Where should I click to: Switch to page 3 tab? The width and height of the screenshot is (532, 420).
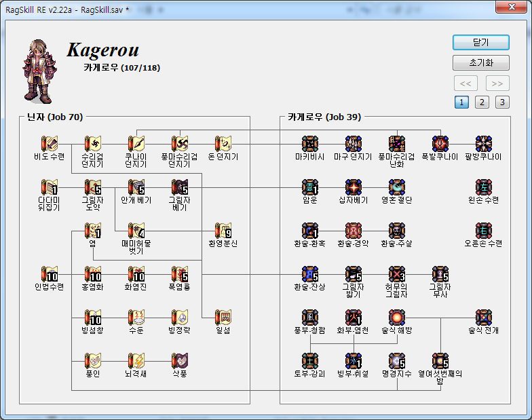[501, 102]
